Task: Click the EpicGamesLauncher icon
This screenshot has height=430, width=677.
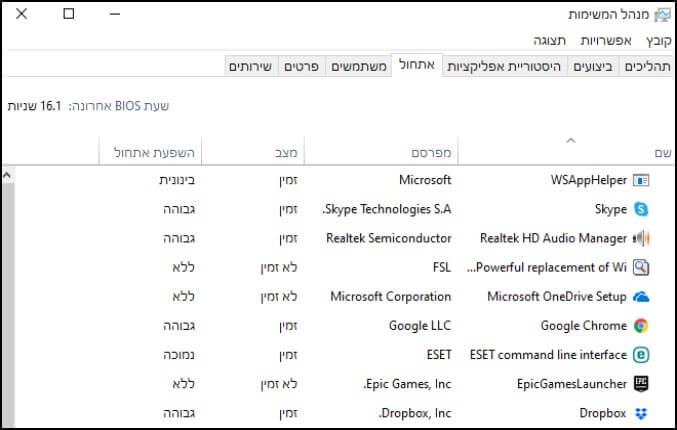Action: pos(641,384)
